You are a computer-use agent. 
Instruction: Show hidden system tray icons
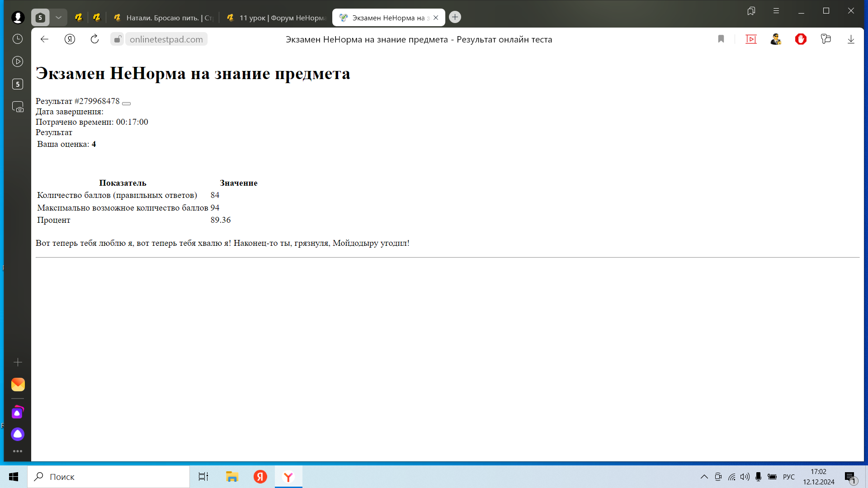[x=704, y=477]
